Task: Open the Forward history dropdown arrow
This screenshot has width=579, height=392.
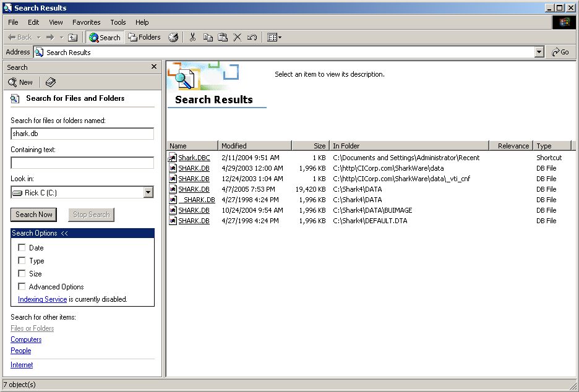Action: [x=62, y=37]
